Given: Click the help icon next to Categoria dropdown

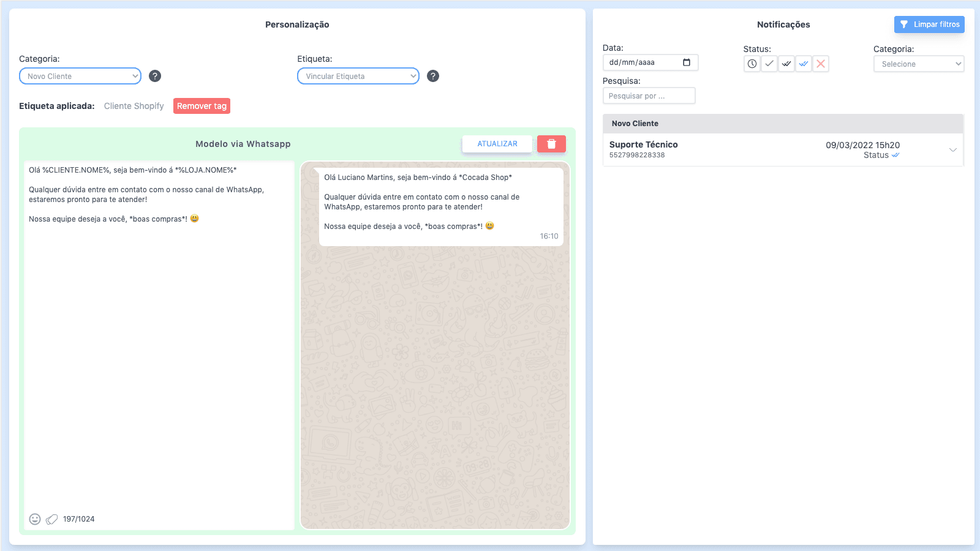Looking at the screenshot, I should (155, 76).
